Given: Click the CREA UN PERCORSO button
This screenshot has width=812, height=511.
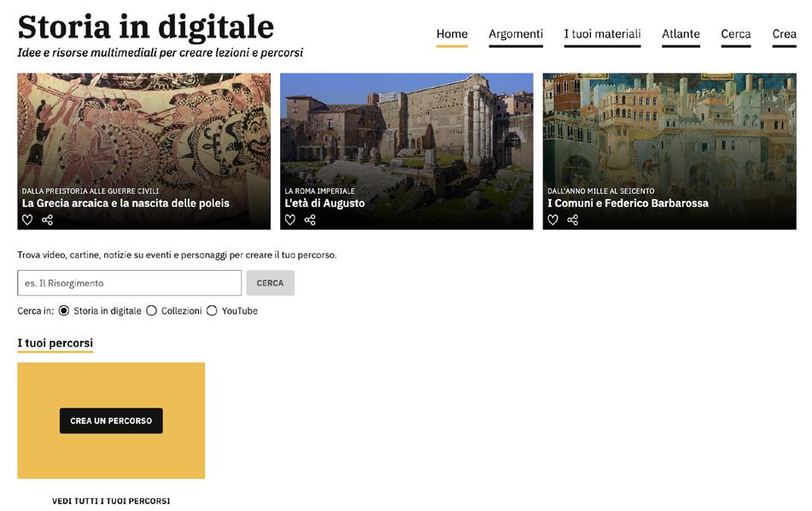Looking at the screenshot, I should [x=111, y=420].
